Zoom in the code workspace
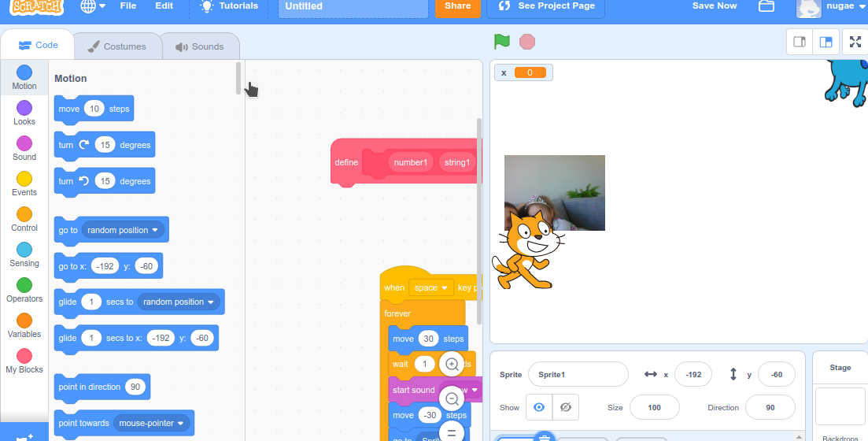 click(452, 364)
